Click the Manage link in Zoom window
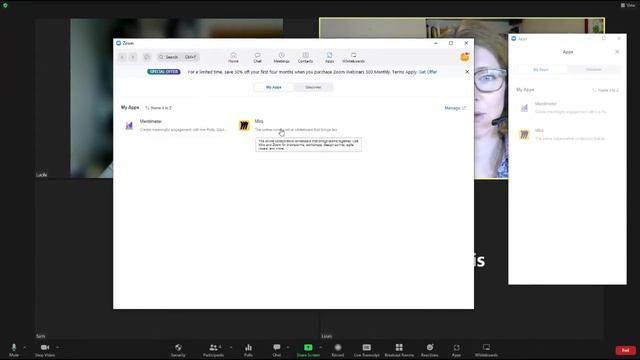The height and width of the screenshot is (360, 640). 455,108
